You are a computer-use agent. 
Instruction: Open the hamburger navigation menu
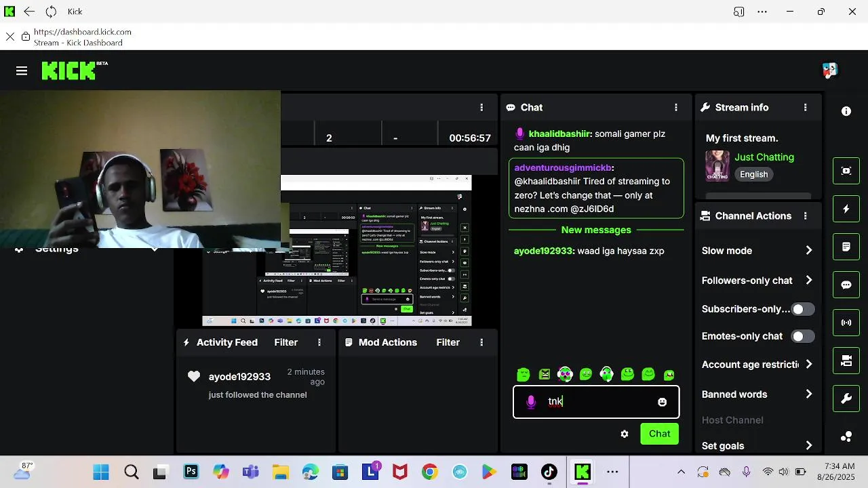coord(22,70)
